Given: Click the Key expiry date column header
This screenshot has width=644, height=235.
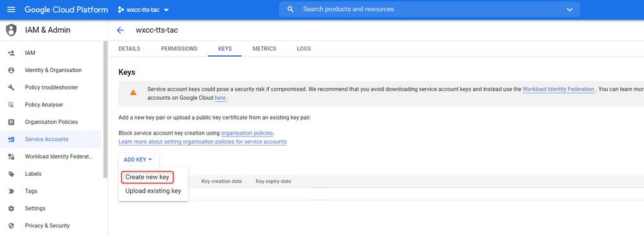Looking at the screenshot, I should pos(273,182).
